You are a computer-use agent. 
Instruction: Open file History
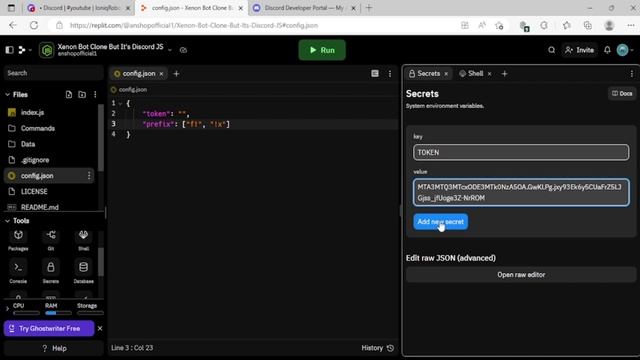coord(378,348)
